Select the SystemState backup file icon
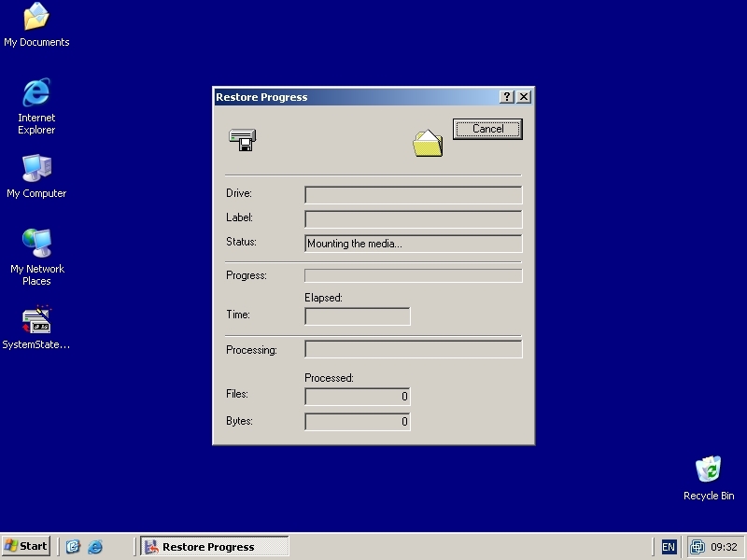 pyautogui.click(x=36, y=328)
